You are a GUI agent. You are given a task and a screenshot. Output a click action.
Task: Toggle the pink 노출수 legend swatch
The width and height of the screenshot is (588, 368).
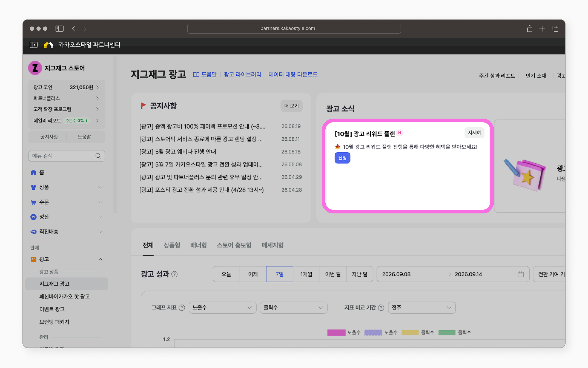[x=336, y=332]
